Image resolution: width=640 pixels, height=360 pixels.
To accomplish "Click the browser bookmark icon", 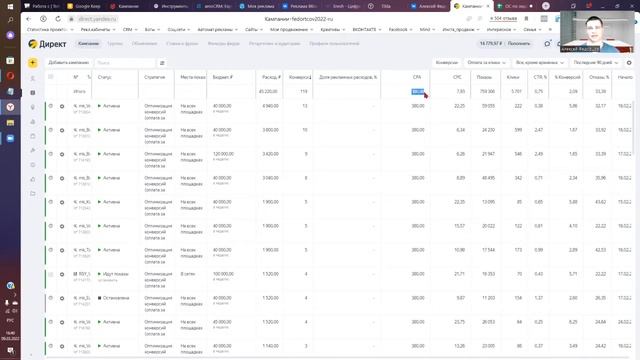I will 527,19.
